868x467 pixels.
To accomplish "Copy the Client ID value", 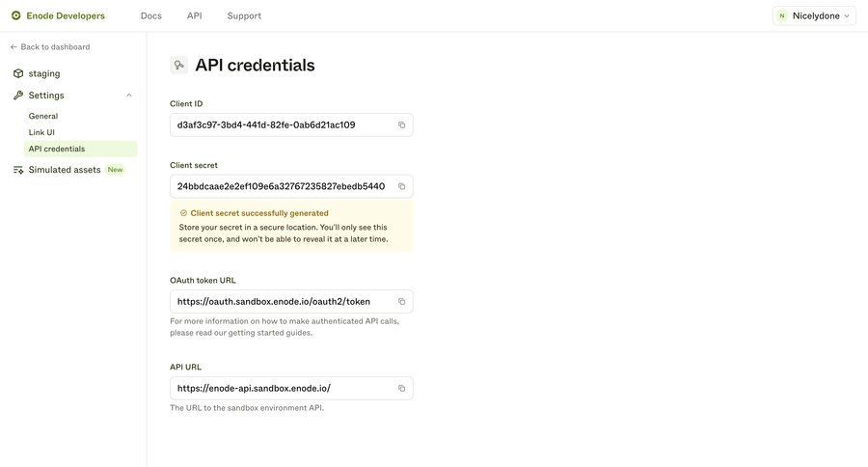I will tap(402, 125).
